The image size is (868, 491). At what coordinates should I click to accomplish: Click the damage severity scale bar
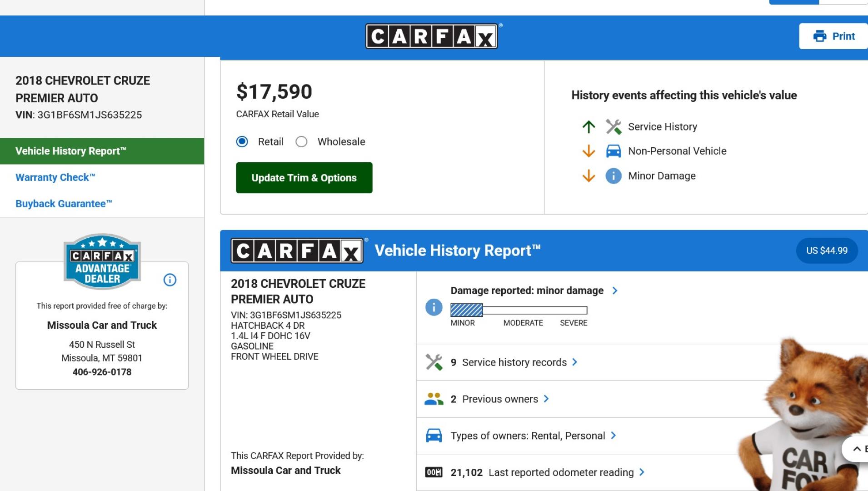click(x=519, y=311)
